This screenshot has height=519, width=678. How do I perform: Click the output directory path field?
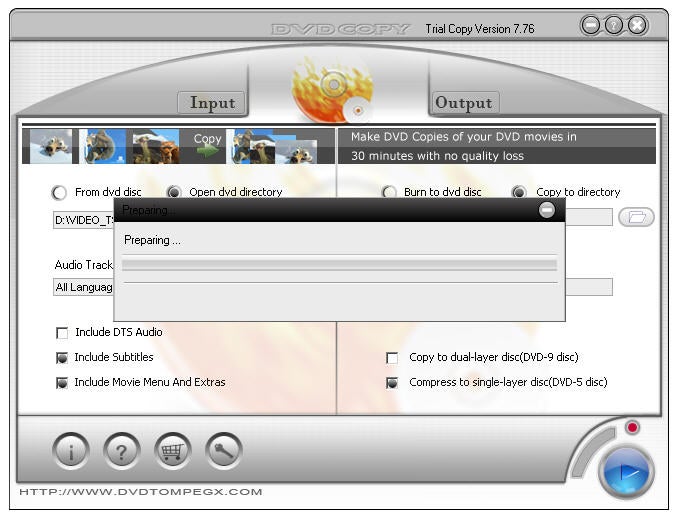[x=589, y=217]
